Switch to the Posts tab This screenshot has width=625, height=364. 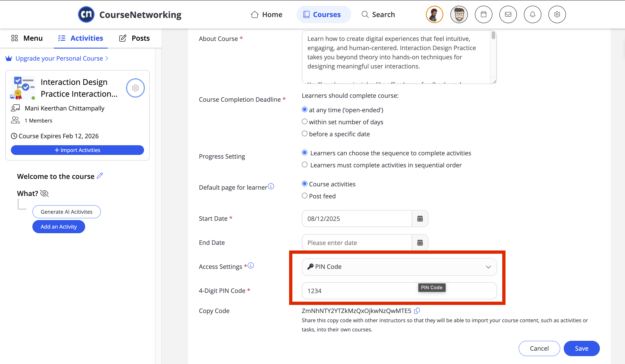[134, 38]
